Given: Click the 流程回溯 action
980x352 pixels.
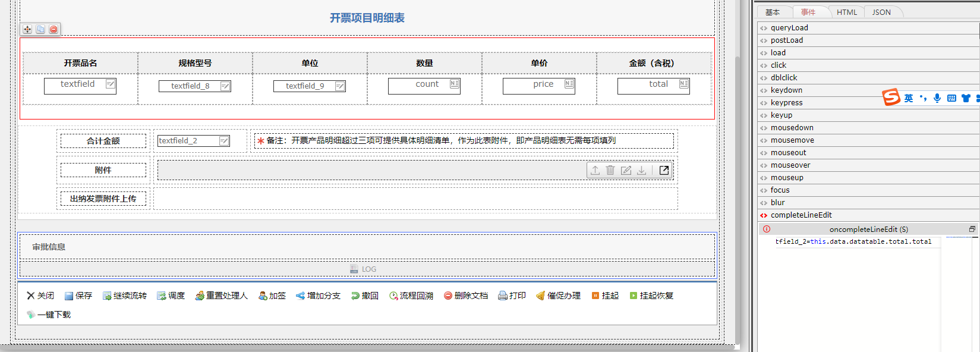Looking at the screenshot, I should point(411,296).
